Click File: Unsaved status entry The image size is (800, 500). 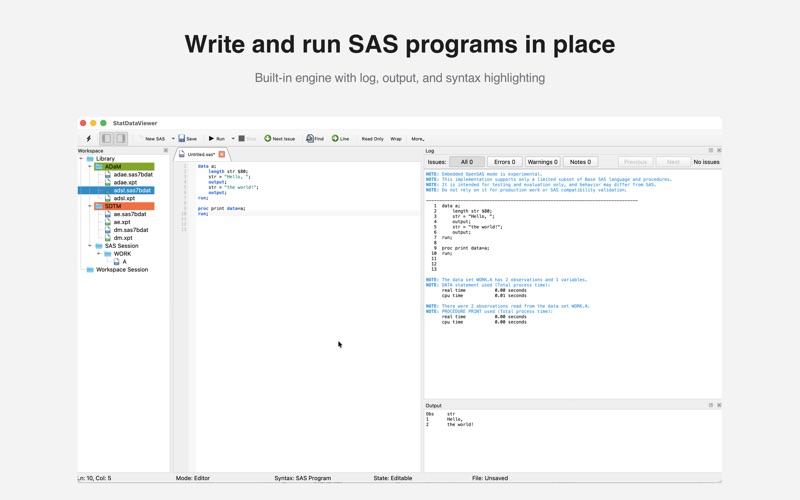490,478
